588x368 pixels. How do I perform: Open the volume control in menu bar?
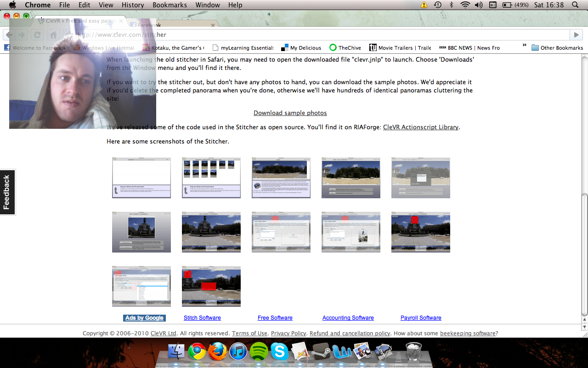coord(479,5)
